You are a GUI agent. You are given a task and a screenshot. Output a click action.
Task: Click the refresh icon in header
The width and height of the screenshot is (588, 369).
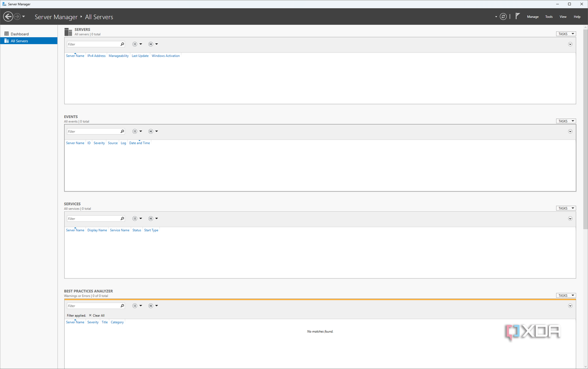503,17
